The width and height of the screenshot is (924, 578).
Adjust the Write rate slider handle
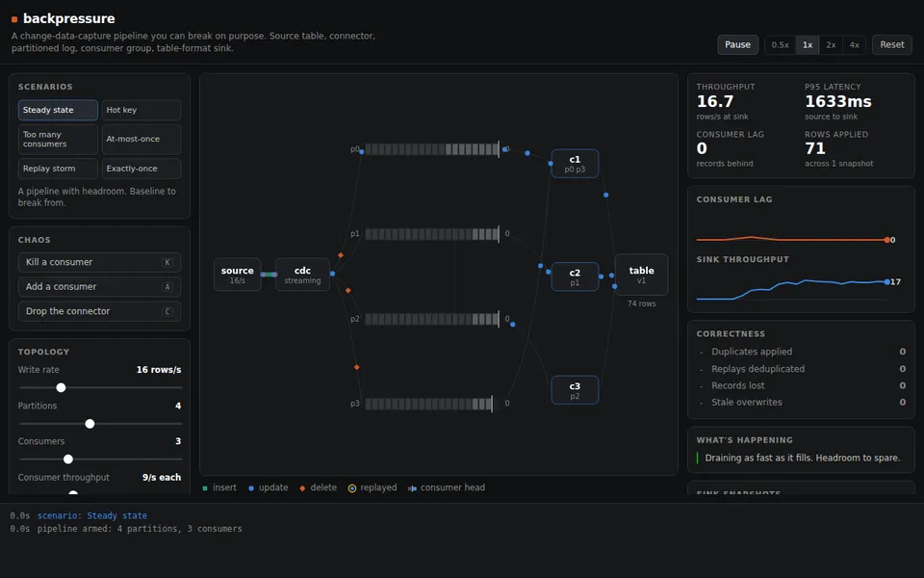pos(61,387)
